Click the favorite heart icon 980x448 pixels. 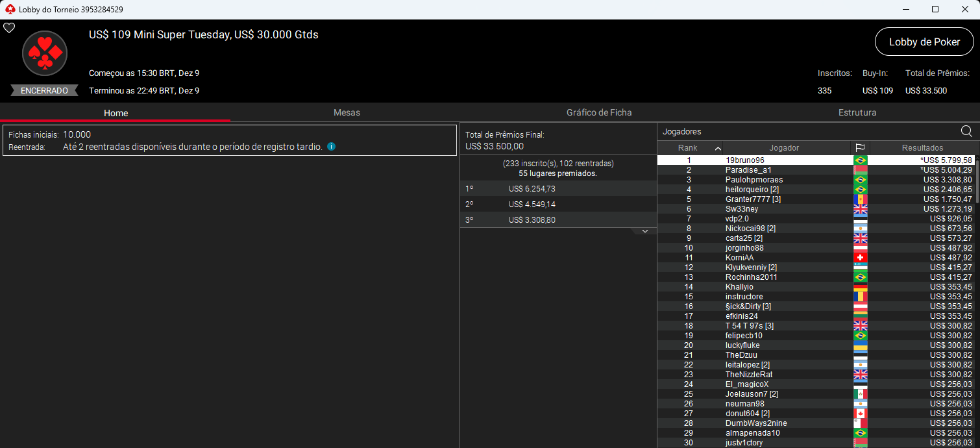click(9, 28)
